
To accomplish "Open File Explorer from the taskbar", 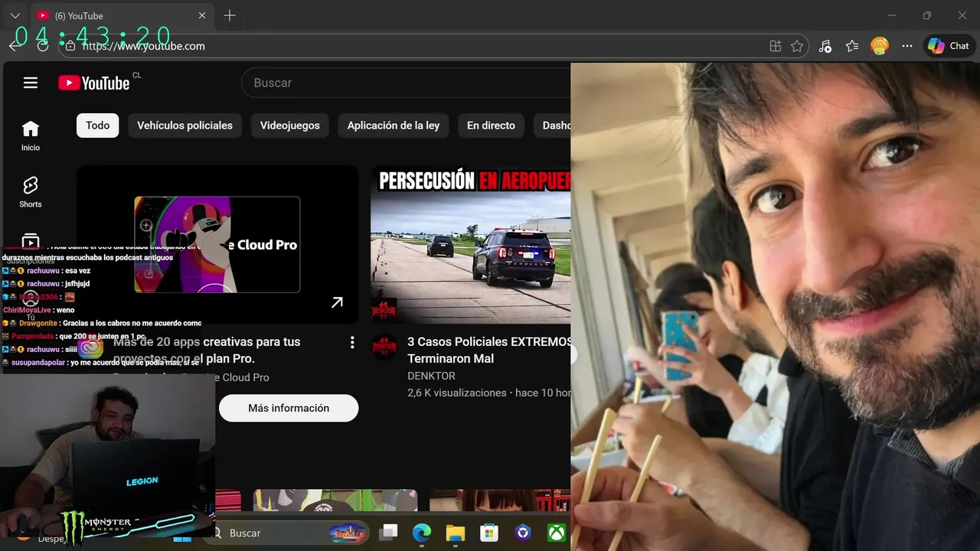I will pos(456,533).
